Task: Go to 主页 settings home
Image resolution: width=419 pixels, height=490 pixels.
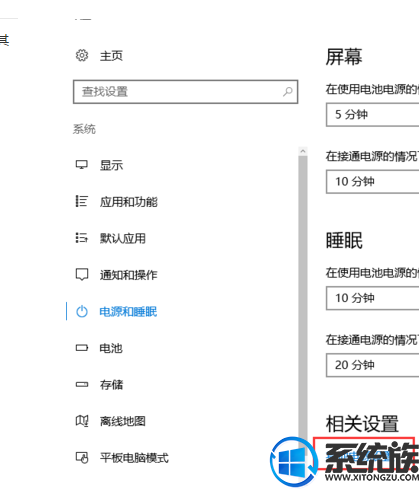Action: pyautogui.click(x=111, y=55)
